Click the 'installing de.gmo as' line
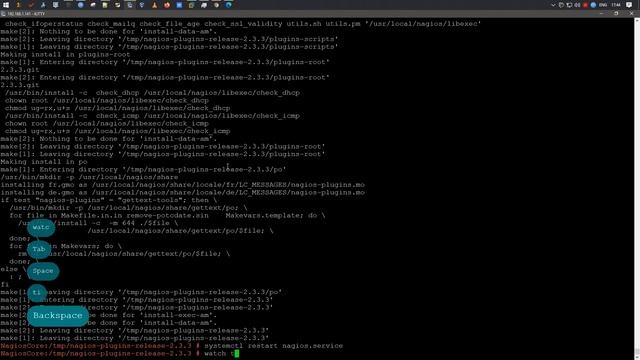The image size is (640, 360). [182, 193]
